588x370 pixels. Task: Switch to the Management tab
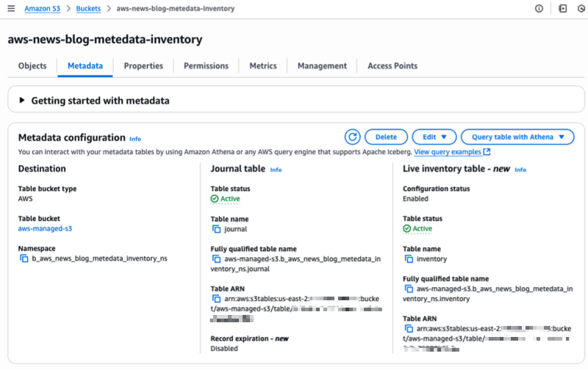[x=322, y=66]
